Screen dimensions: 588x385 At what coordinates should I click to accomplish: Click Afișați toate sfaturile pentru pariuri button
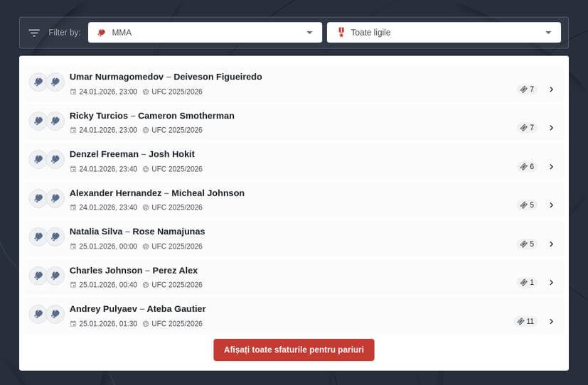[x=294, y=349]
